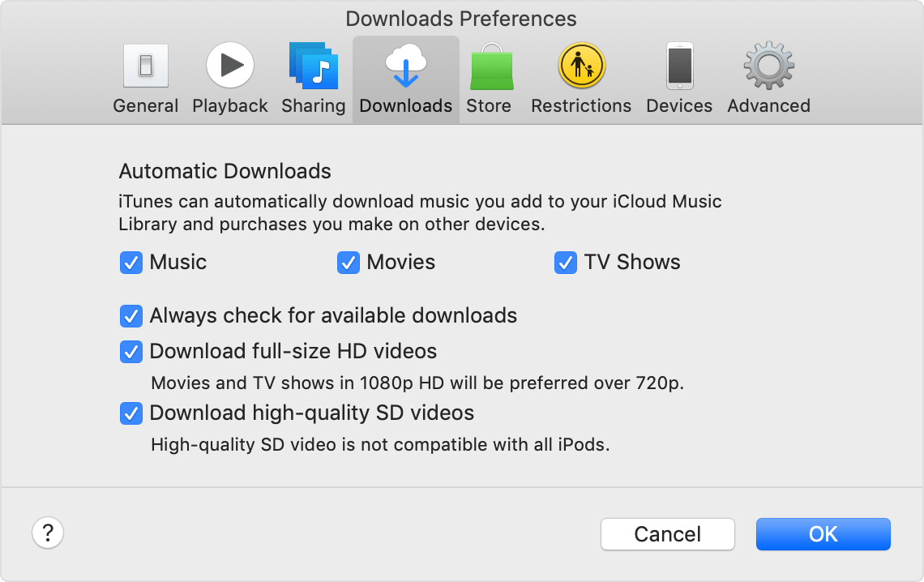
Task: Select the Playback play-button icon
Action: click(230, 65)
